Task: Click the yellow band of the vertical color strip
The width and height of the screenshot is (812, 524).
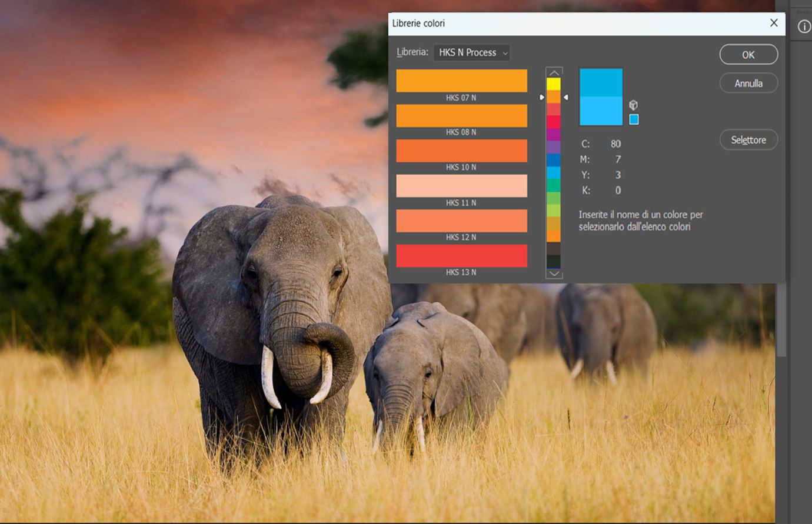Action: [554, 84]
